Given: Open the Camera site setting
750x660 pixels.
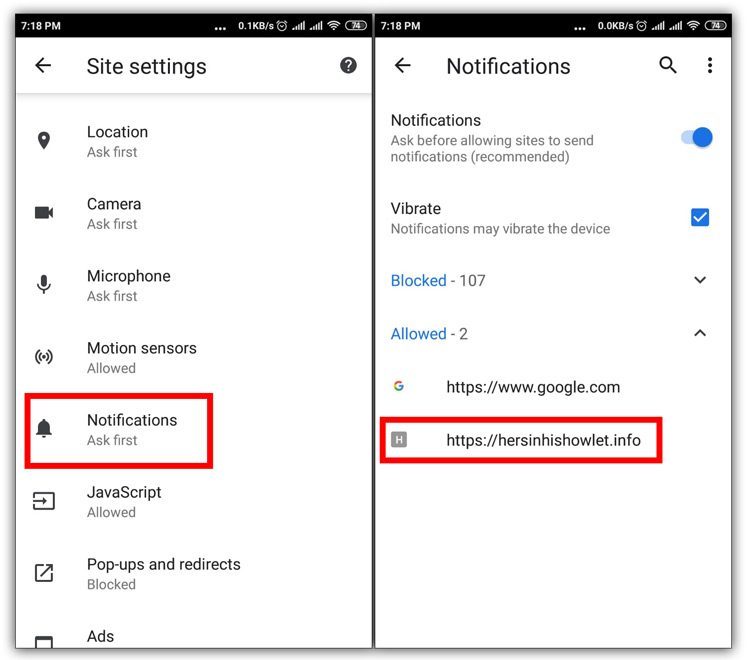Looking at the screenshot, I should (x=194, y=213).
